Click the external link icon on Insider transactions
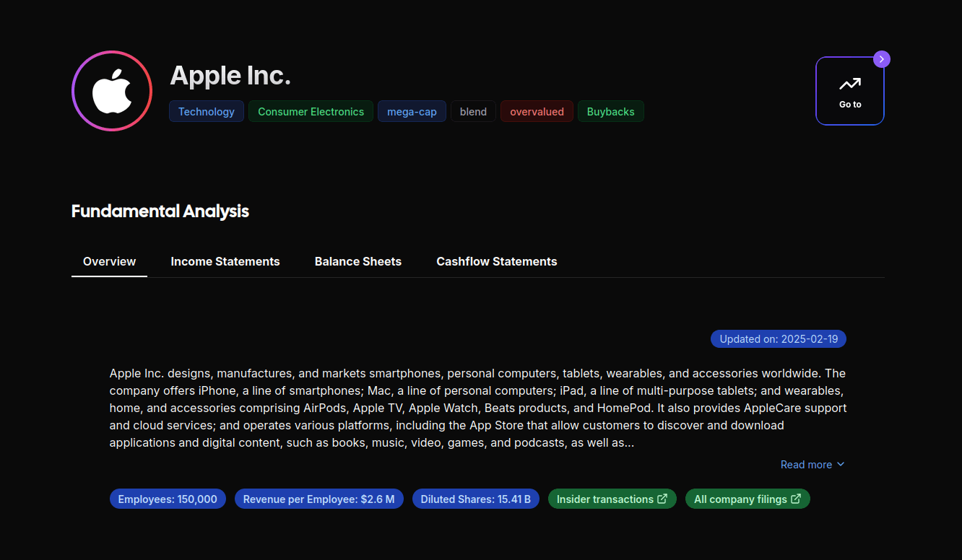The height and width of the screenshot is (560, 962). coord(662,499)
